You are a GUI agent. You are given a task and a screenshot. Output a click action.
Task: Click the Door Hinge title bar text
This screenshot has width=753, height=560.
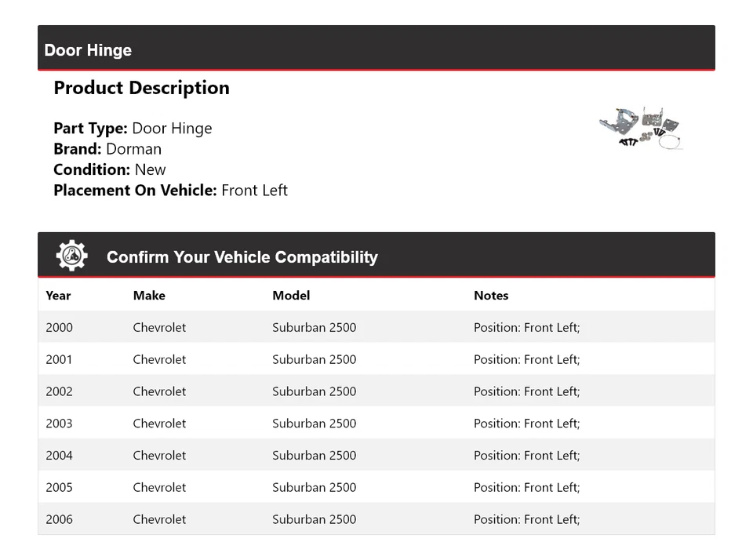pos(88,50)
